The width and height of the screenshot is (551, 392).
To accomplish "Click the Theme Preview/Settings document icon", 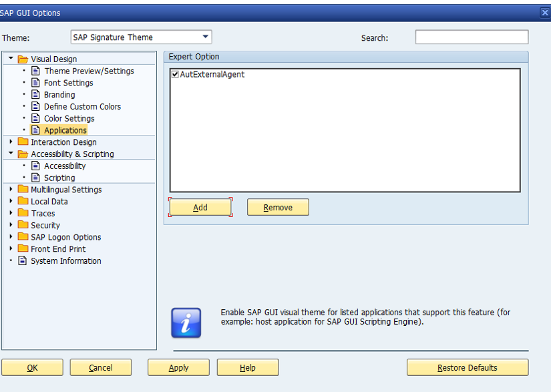I will tap(35, 71).
